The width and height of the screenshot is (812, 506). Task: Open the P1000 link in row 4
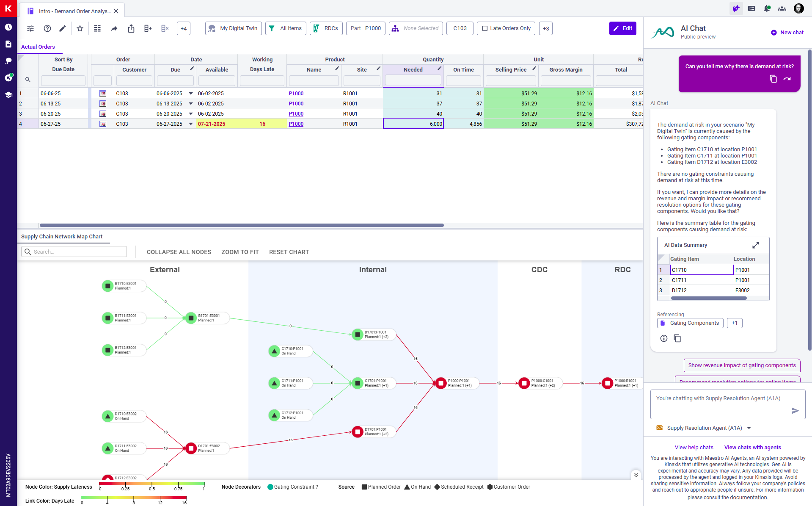[296, 124]
